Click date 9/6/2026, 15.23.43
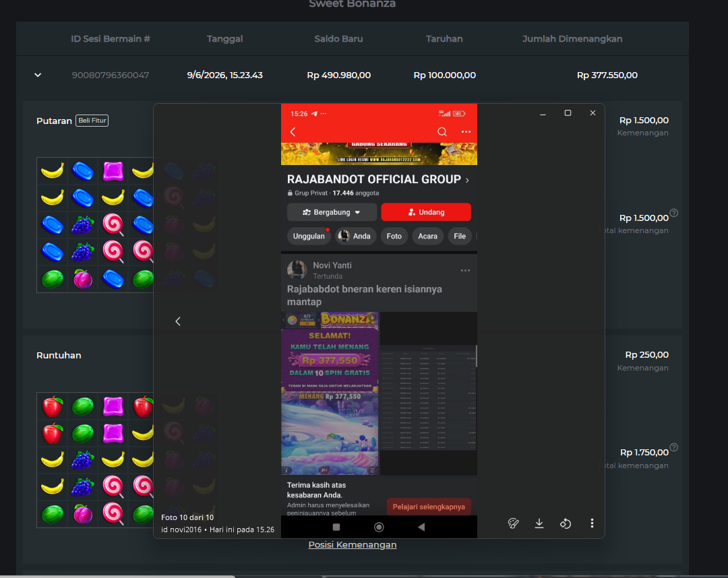 click(224, 75)
